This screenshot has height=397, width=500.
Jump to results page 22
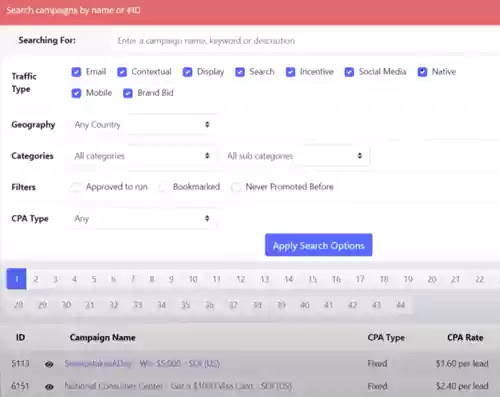point(480,279)
